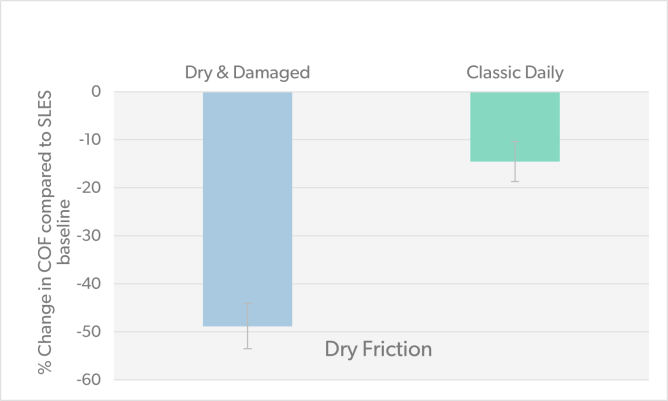The image size is (668, 401).
Task: Click the -30 axis tick label
Action: pyautogui.click(x=89, y=236)
